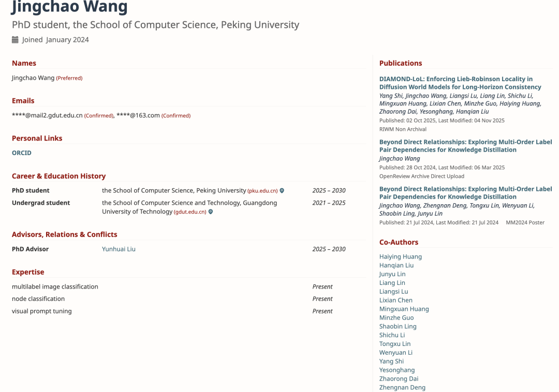Click the "Advisors, Relations & Conflicts" heading
Viewport: 559px width, 392px height.
click(65, 234)
